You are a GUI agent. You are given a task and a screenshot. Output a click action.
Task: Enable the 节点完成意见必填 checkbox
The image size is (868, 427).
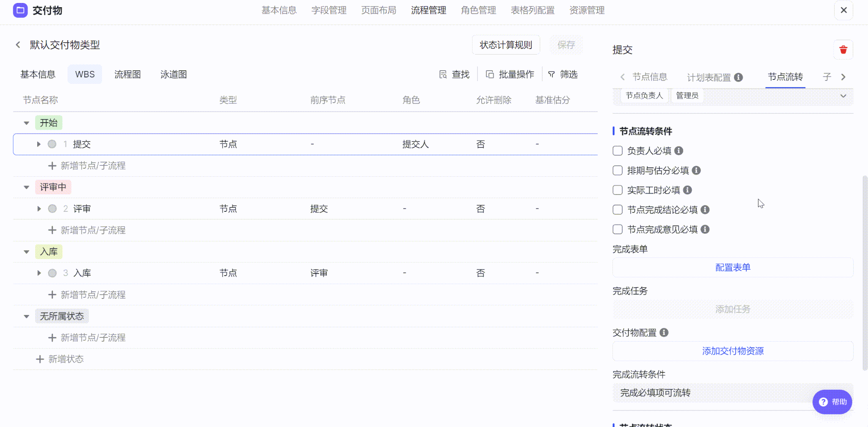coord(618,229)
